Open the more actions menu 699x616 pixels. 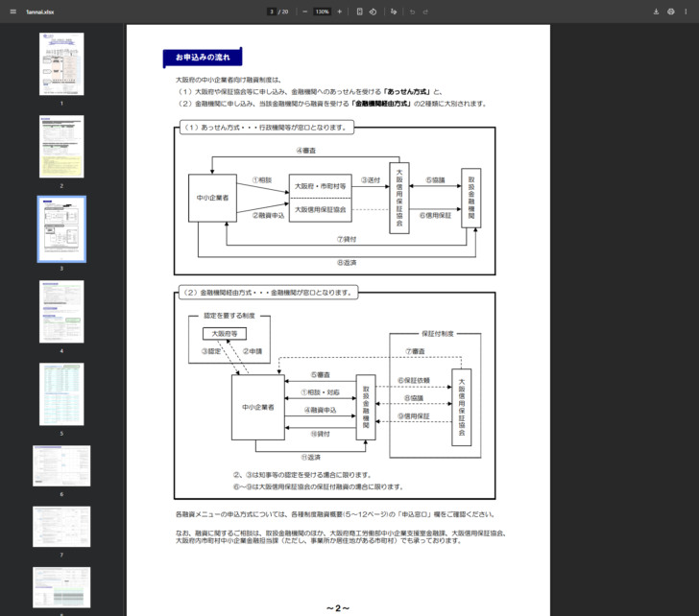pyautogui.click(x=686, y=12)
